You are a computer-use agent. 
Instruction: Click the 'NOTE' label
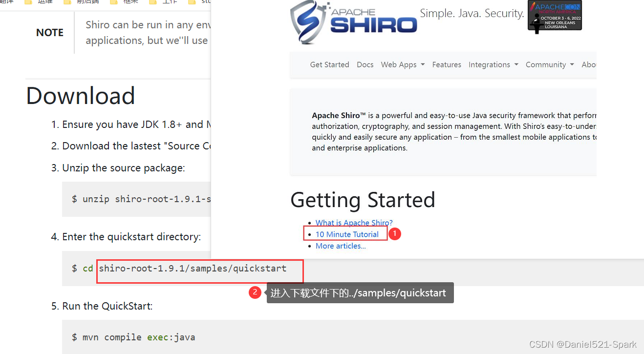click(x=50, y=33)
